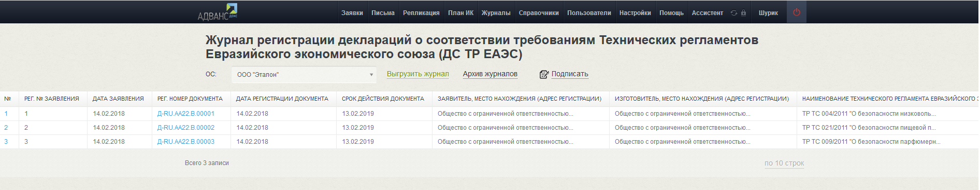980x190 pixels.
Task: Click the refresh sync arrows icon
Action: pyautogui.click(x=734, y=13)
